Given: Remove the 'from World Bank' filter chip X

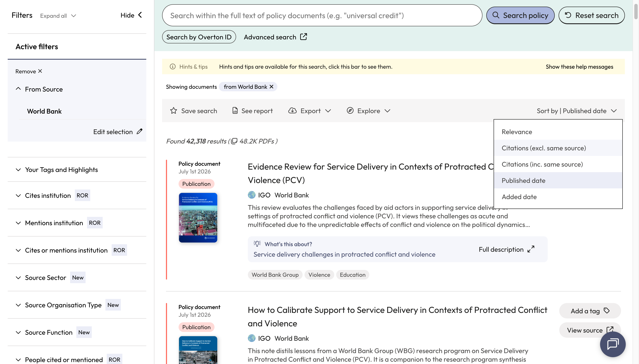Looking at the screenshot, I should (x=271, y=87).
